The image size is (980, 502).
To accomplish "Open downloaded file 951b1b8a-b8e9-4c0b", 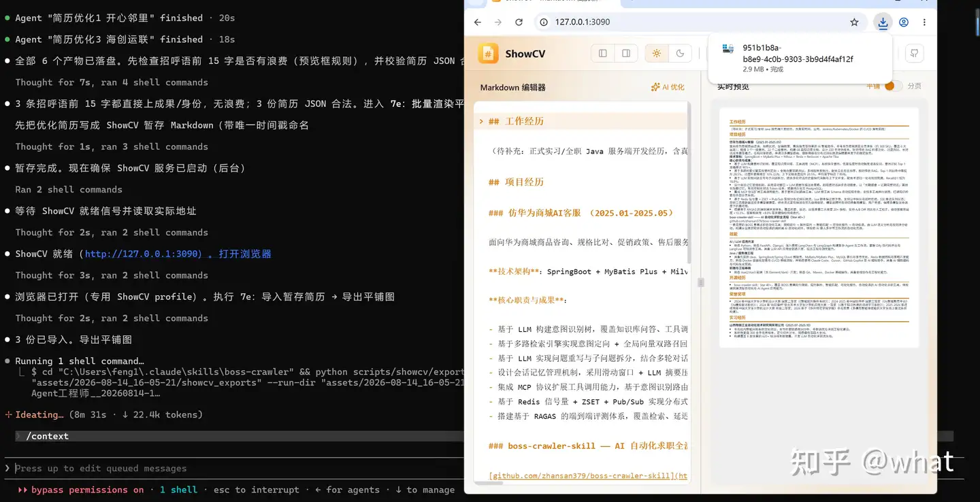I will pos(798,53).
